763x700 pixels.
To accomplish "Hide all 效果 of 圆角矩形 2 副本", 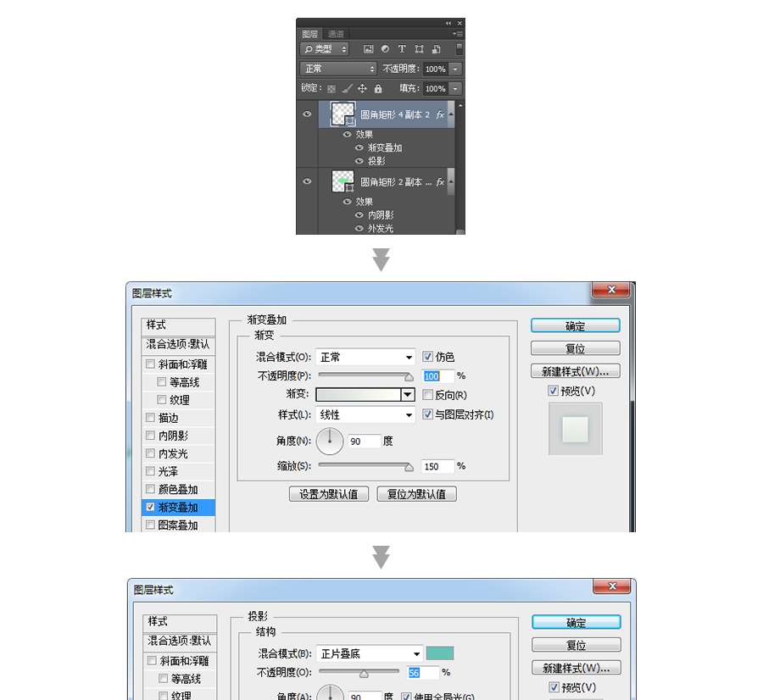I will [348, 202].
